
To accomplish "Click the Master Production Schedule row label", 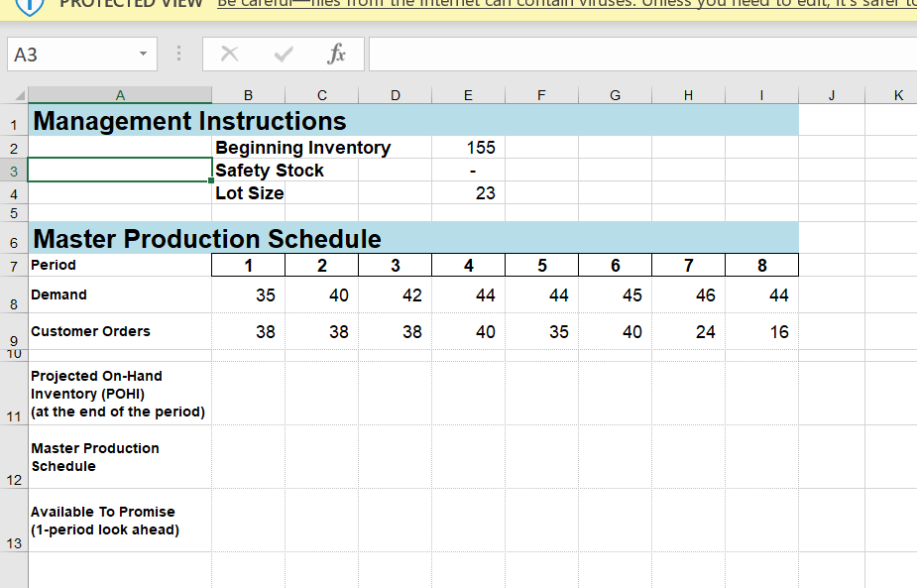I will (120, 457).
